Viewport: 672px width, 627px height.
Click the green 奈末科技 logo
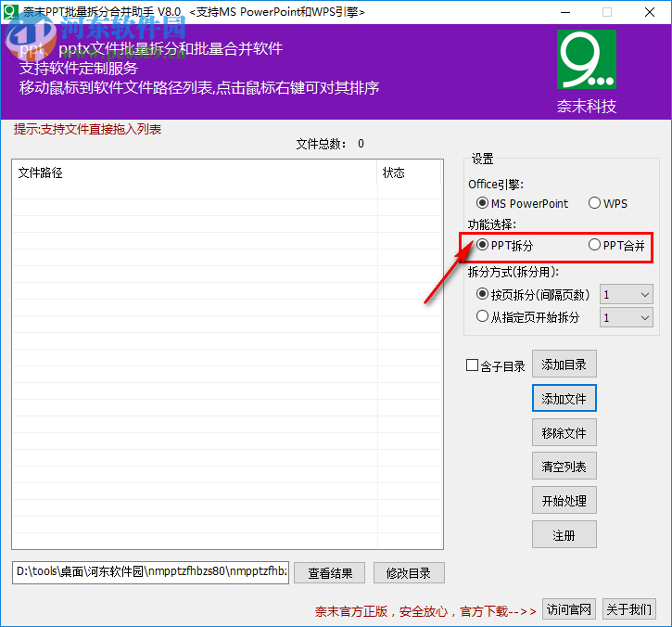point(587,59)
